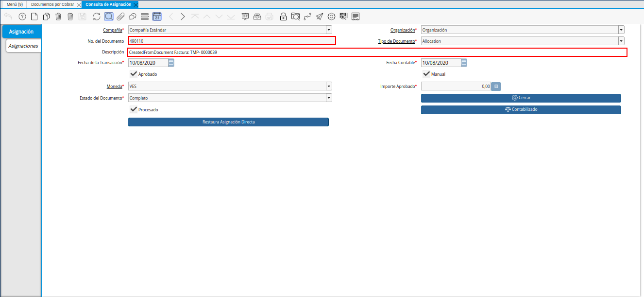The width and height of the screenshot is (644, 297).
Task: Open the chat comments icon
Action: tap(132, 16)
